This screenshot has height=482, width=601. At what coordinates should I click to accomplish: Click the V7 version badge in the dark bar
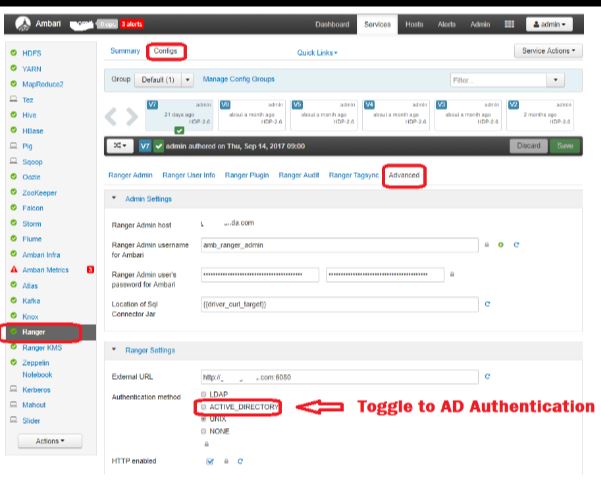[x=145, y=146]
